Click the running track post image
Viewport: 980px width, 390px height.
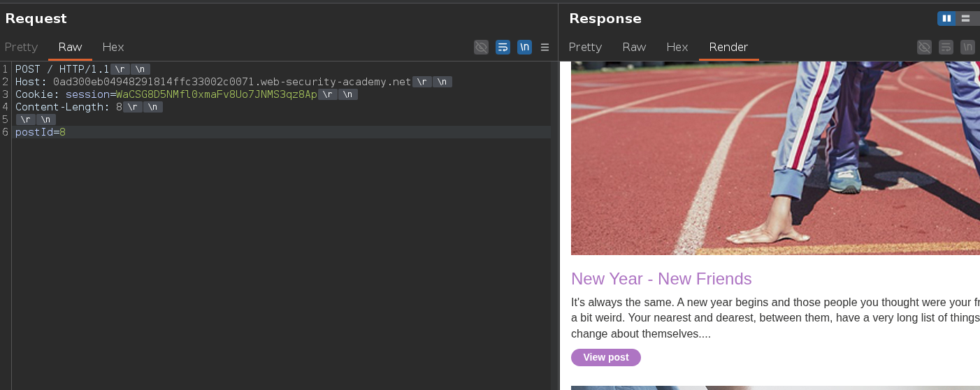click(x=775, y=158)
